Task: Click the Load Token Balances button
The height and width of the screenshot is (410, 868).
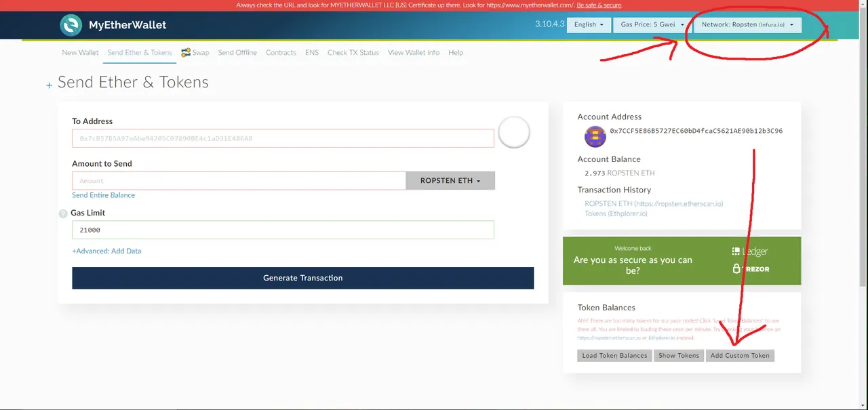Action: tap(614, 355)
